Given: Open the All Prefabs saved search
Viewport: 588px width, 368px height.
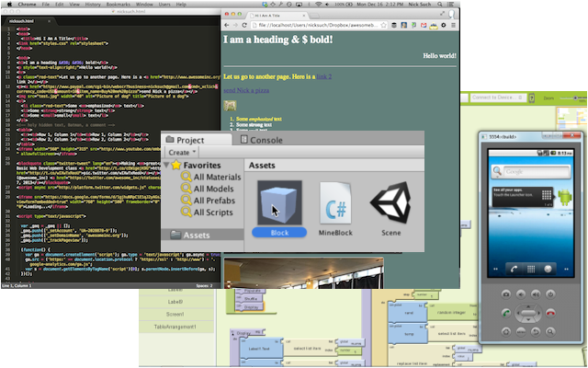Looking at the screenshot, I should click(209, 201).
